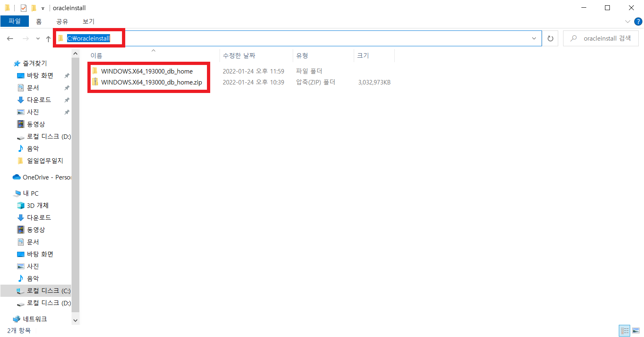Image resolution: width=644 pixels, height=337 pixels.
Task: Select OneDrive - Personal in navigation pane
Action: (x=47, y=177)
